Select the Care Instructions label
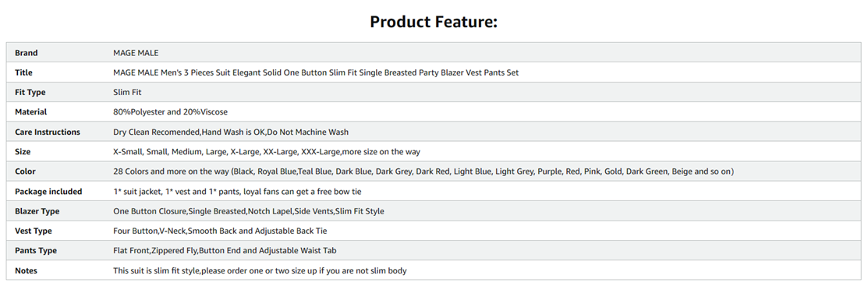Image resolution: width=868 pixels, height=286 pixels. pos(48,132)
